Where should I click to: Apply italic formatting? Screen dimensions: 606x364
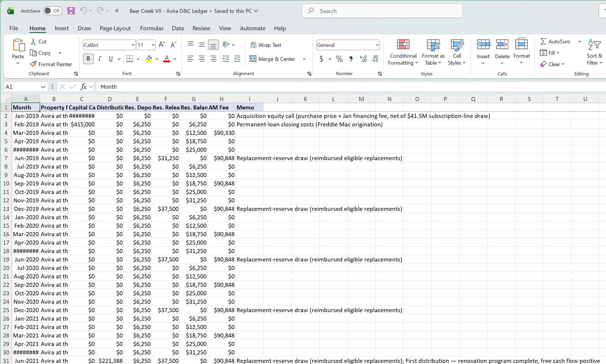click(99, 59)
